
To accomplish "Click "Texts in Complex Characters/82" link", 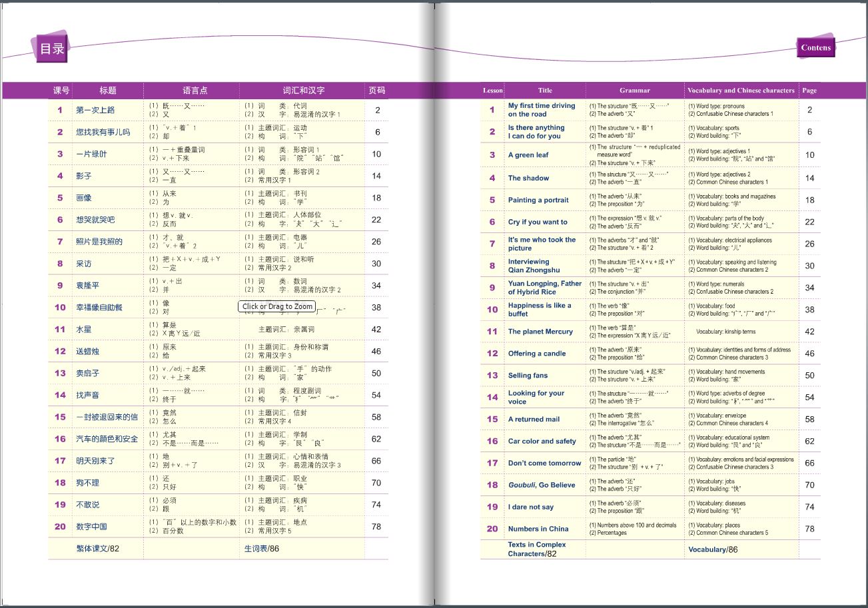I will [536, 549].
